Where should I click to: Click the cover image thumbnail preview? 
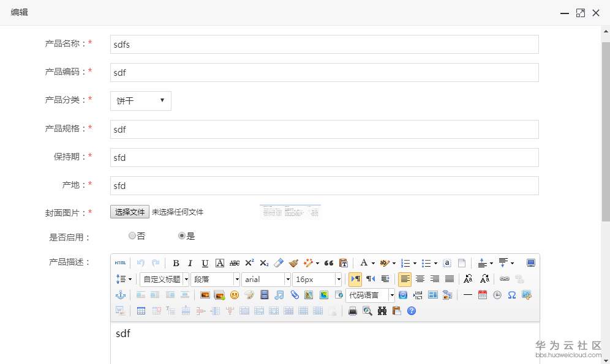[290, 211]
